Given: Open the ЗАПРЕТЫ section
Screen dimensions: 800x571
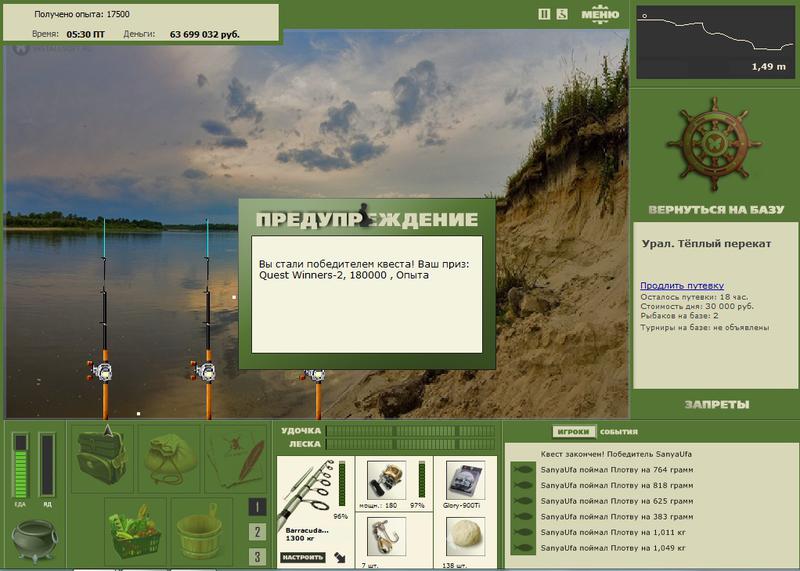Looking at the screenshot, I should [x=717, y=405].
